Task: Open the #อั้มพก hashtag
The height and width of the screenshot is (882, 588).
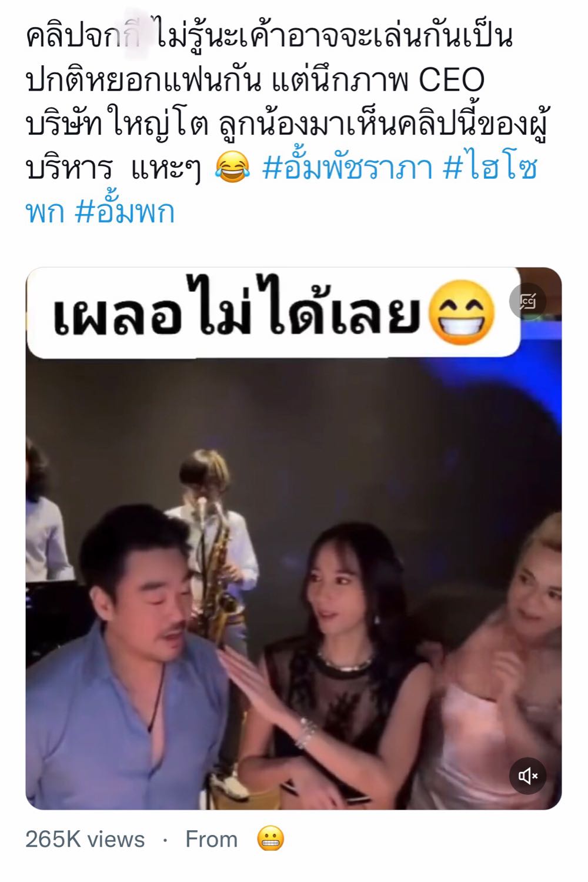Action: (x=125, y=212)
